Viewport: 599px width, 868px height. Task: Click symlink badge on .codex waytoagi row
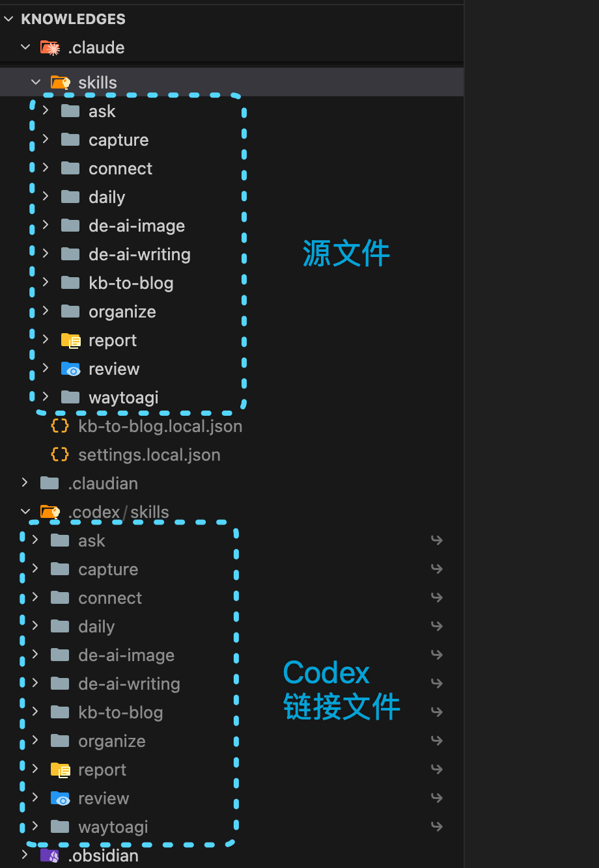pos(437,826)
